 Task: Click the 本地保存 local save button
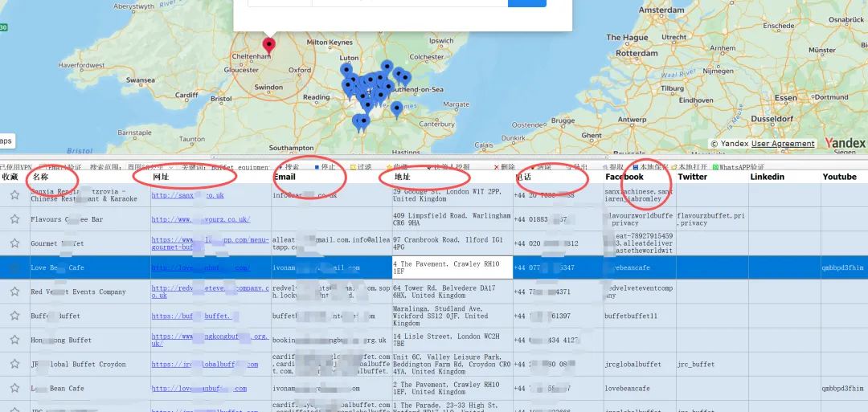[x=651, y=166]
